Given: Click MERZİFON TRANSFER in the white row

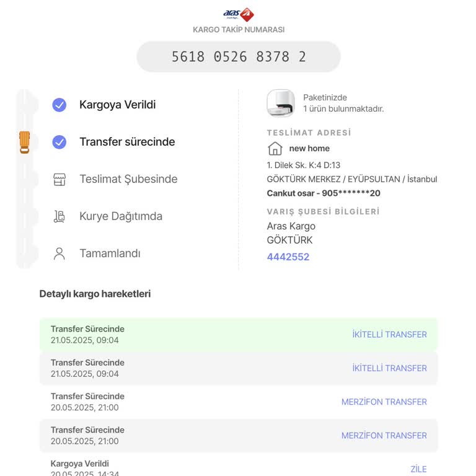Looking at the screenshot, I should [384, 402].
